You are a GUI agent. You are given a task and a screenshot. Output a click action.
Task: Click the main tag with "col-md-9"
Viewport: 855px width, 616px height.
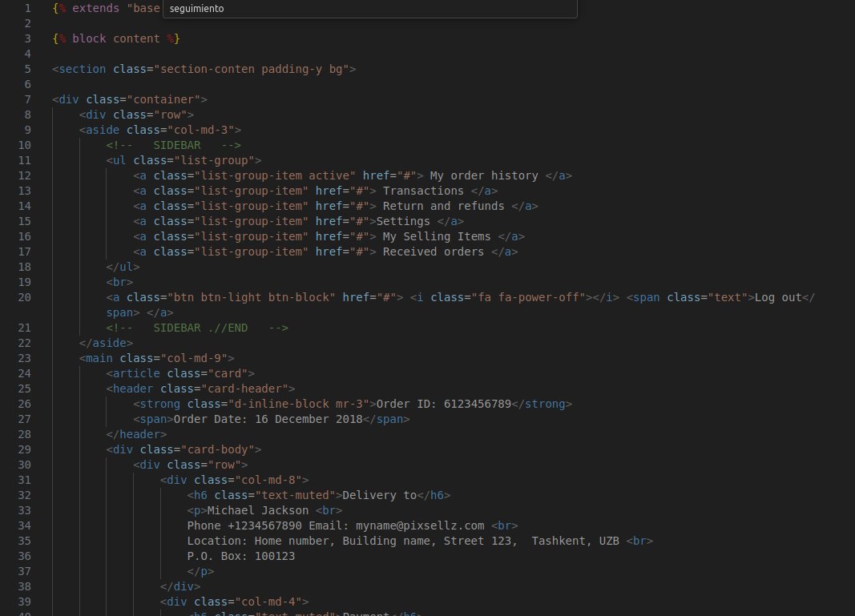[157, 358]
